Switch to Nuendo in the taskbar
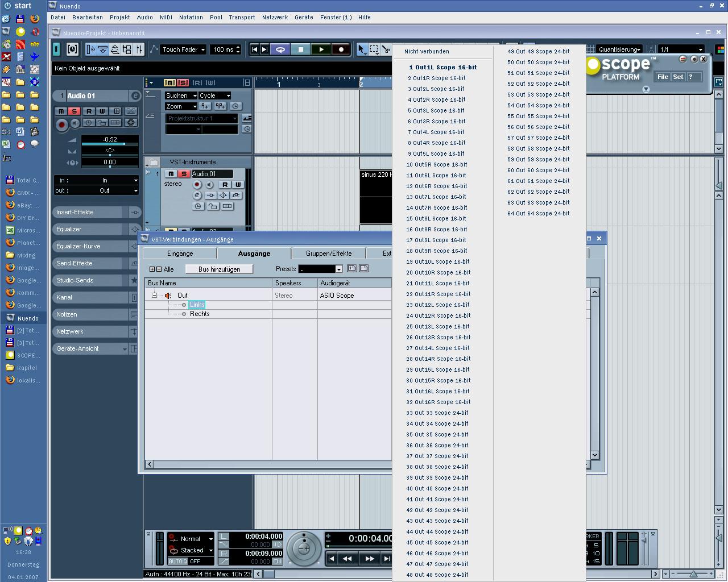The height and width of the screenshot is (582, 728). (23, 318)
